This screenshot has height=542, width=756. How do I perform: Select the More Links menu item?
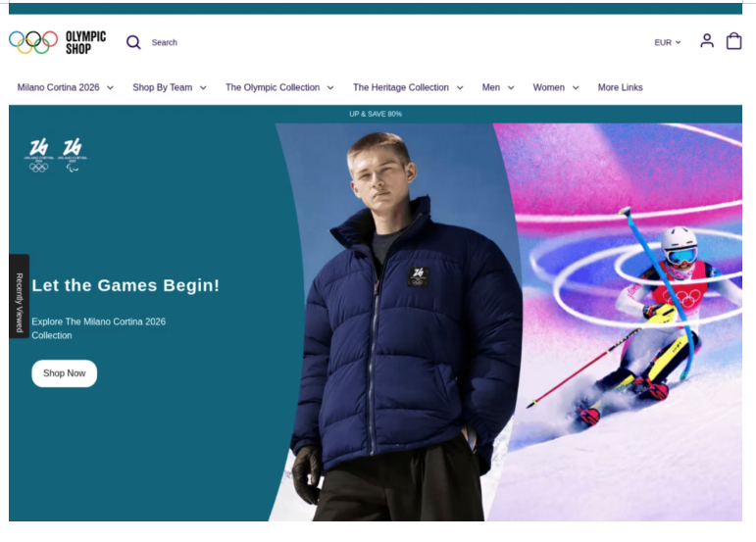point(620,87)
